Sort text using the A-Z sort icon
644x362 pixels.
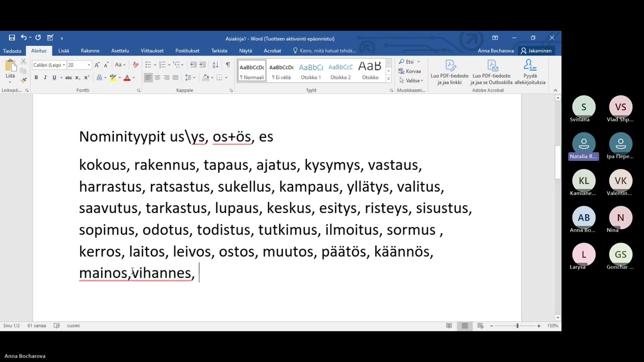(215, 65)
